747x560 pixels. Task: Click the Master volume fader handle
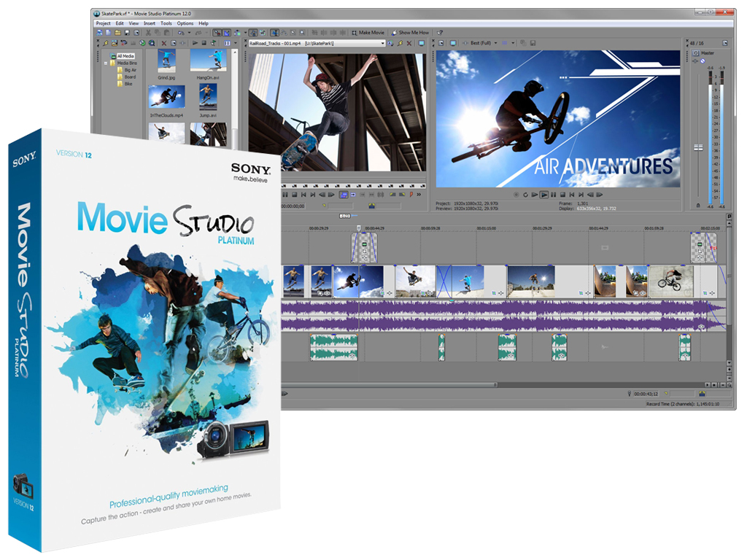pos(697,147)
